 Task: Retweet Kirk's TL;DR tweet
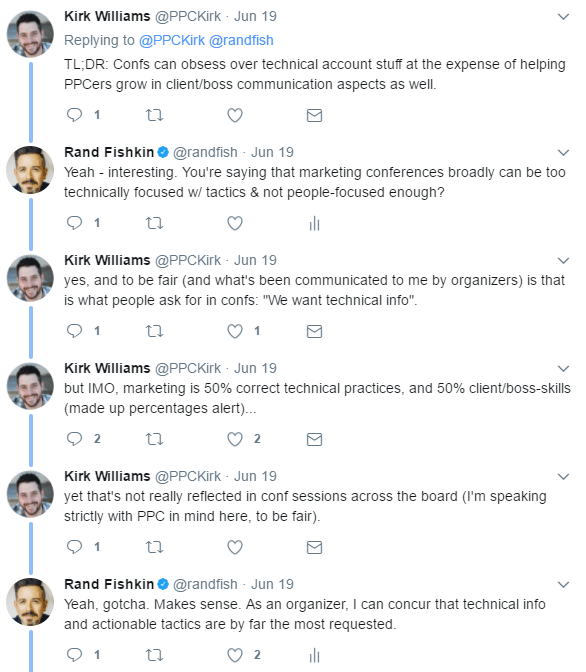click(154, 115)
